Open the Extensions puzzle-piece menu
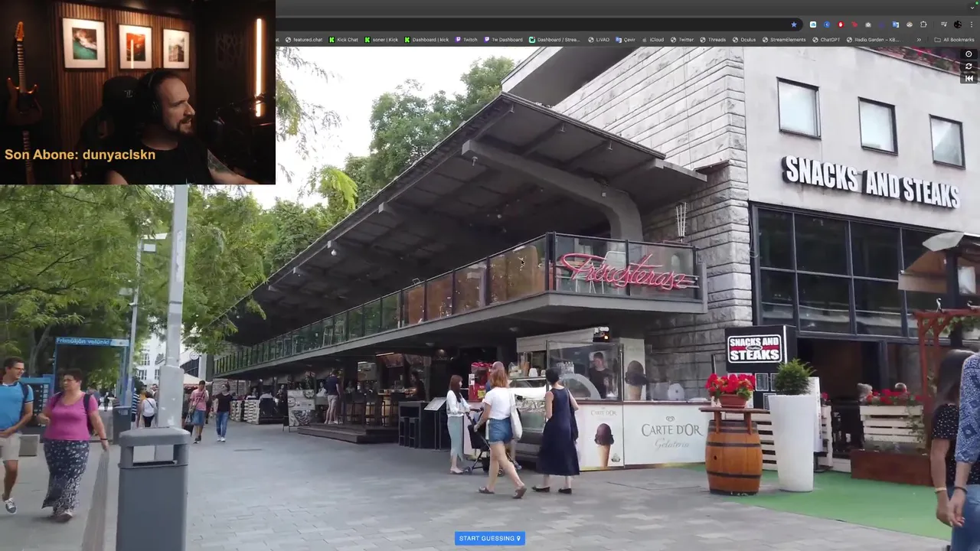 923,24
